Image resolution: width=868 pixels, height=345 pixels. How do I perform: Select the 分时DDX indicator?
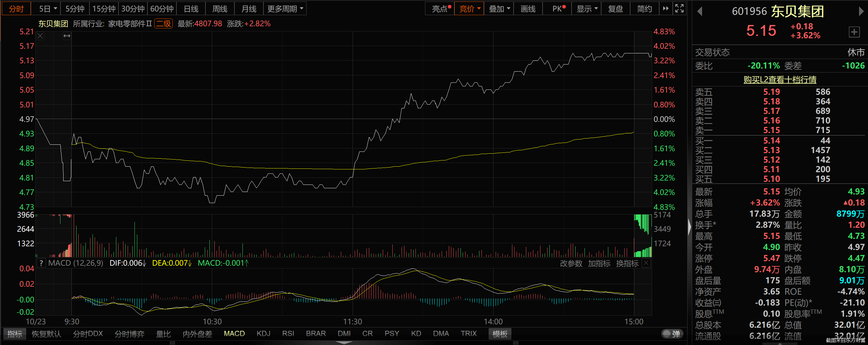pos(88,334)
